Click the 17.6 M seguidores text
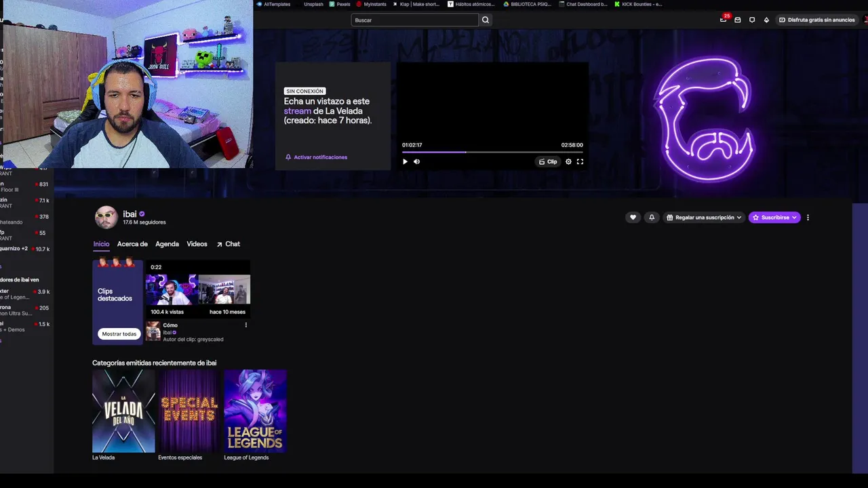The height and width of the screenshot is (488, 868). pos(144,222)
